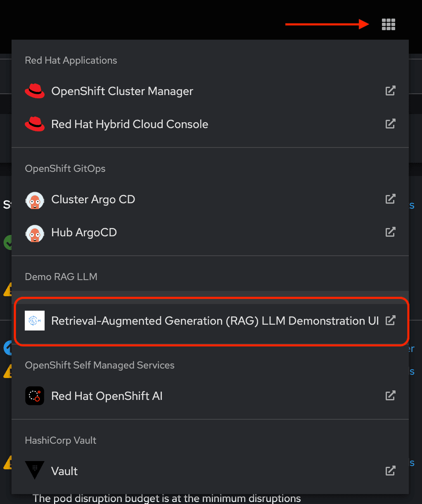Image resolution: width=422 pixels, height=504 pixels.
Task: Click the Red Hat logo beside Hybrid Cloud Console
Action: (x=35, y=124)
